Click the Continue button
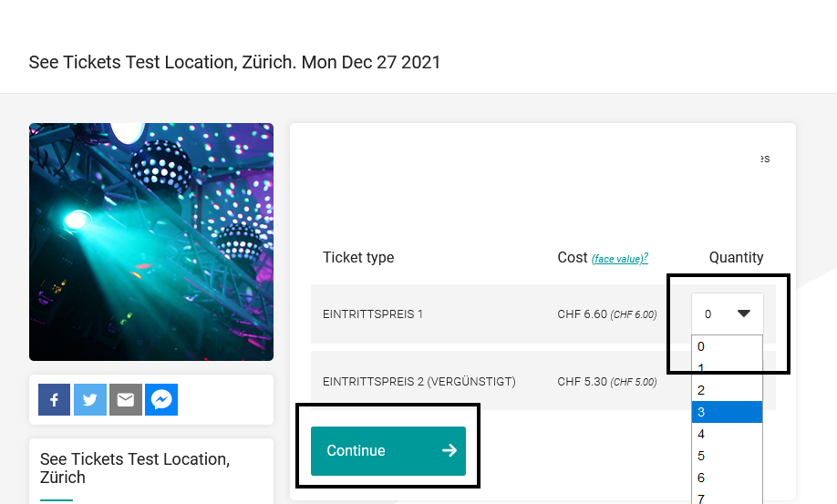Image resolution: width=837 pixels, height=504 pixels. pyautogui.click(x=388, y=450)
